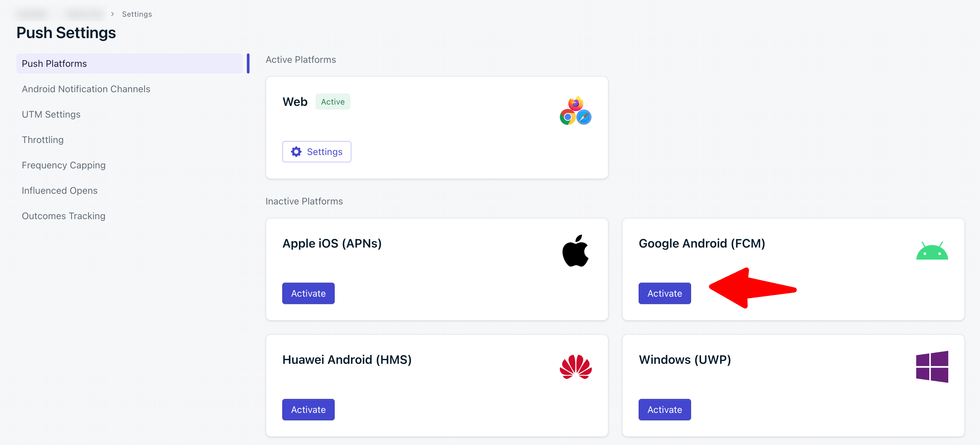Click the web browsers icon cluster
This screenshot has height=445, width=980.
pyautogui.click(x=575, y=111)
